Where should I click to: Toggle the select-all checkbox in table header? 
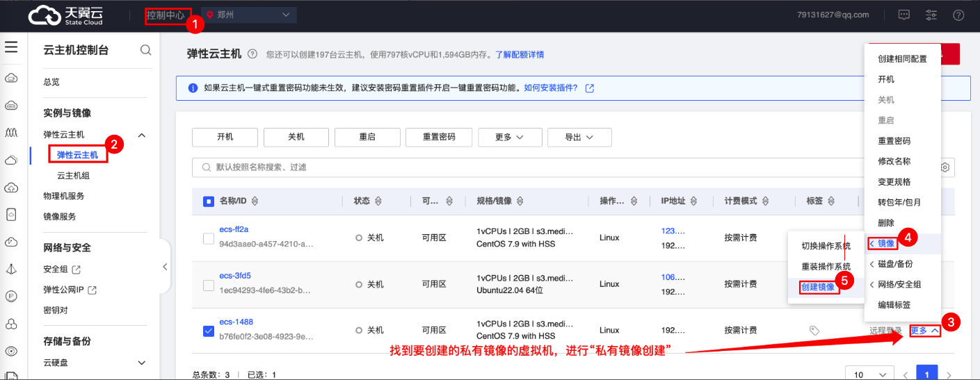[209, 201]
